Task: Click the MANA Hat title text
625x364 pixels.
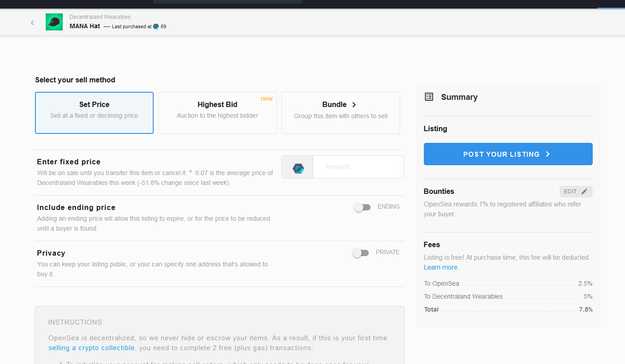Action: pyautogui.click(x=85, y=26)
